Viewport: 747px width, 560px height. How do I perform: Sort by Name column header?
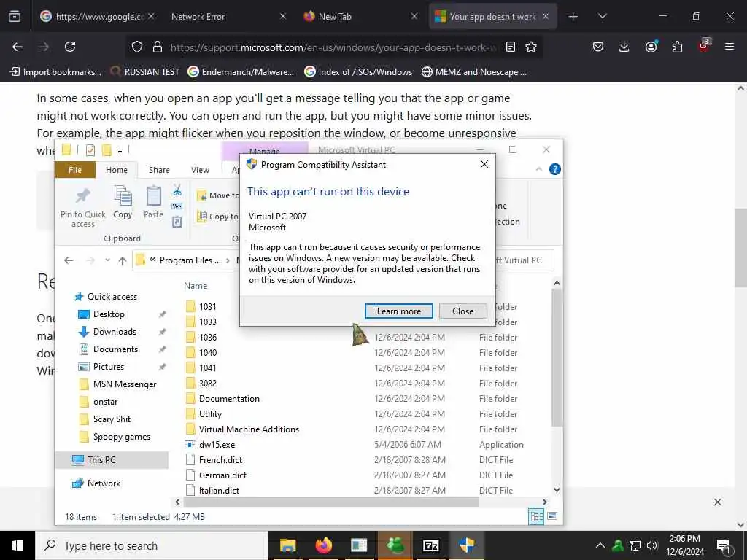(x=196, y=286)
